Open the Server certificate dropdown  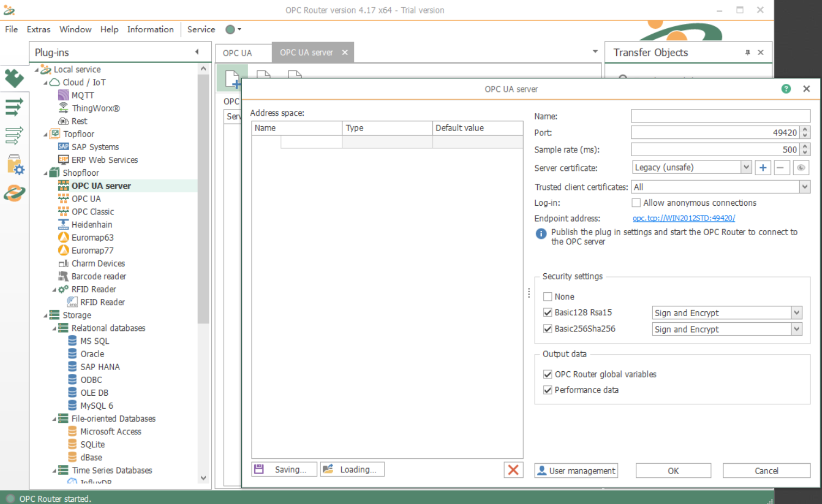tap(746, 168)
